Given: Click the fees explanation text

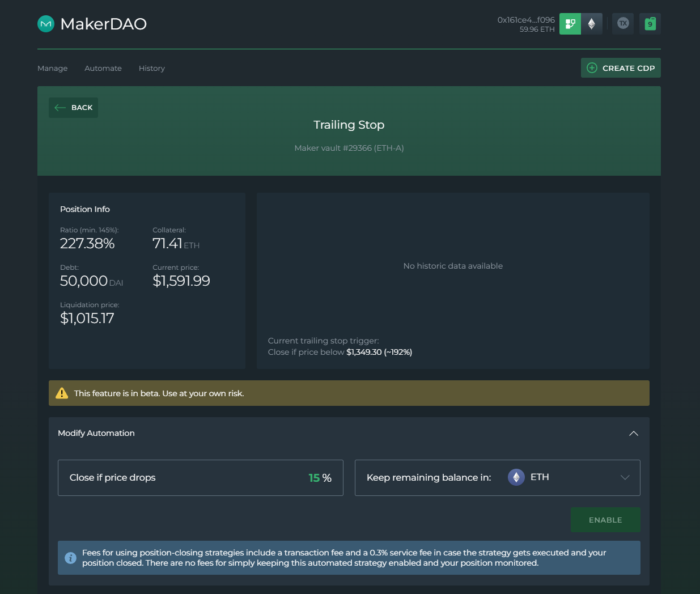Looking at the screenshot, I should click(344, 558).
